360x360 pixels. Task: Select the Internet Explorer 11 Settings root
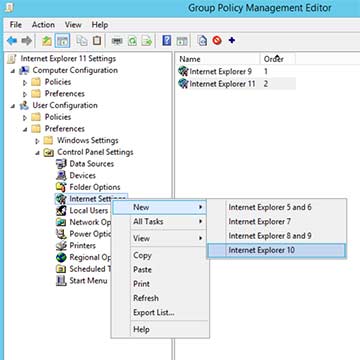click(68, 59)
